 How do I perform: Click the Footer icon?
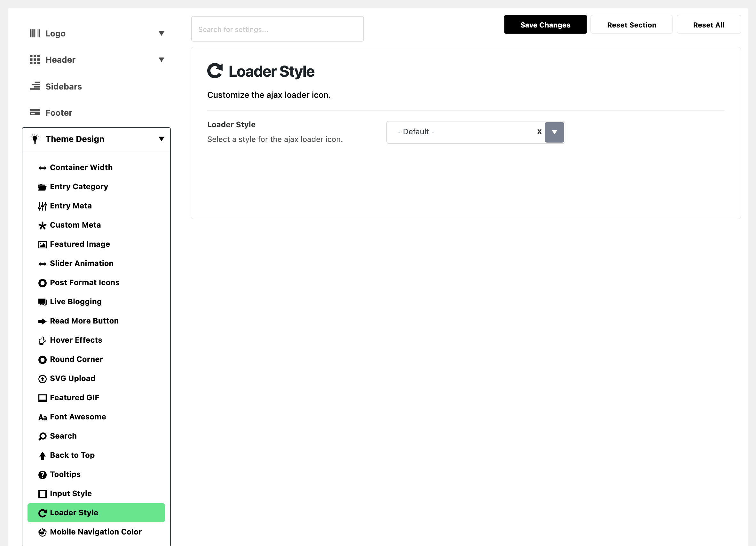coord(35,112)
